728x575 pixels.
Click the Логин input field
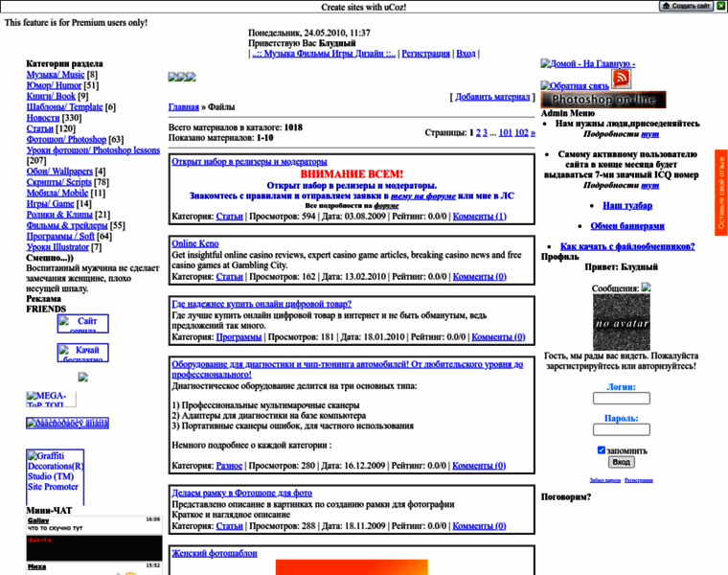click(622, 398)
